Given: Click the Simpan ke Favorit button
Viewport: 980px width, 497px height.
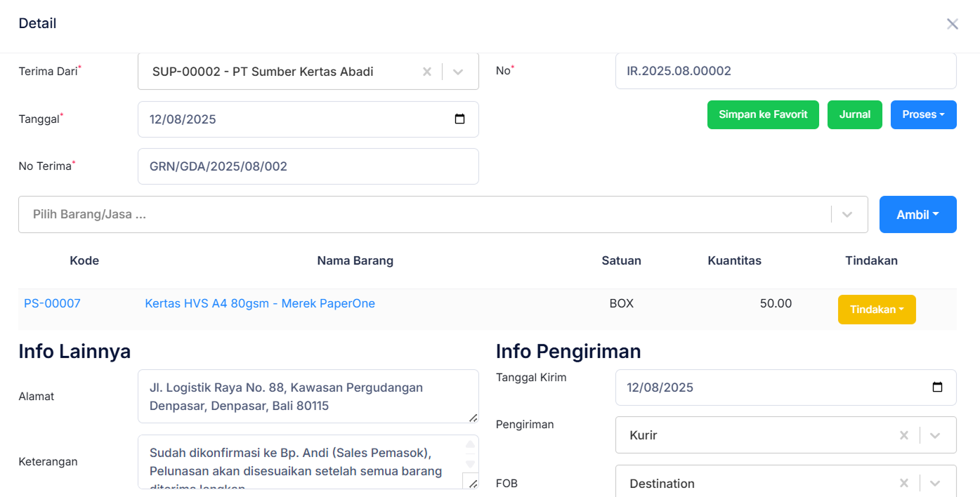Looking at the screenshot, I should click(x=763, y=114).
